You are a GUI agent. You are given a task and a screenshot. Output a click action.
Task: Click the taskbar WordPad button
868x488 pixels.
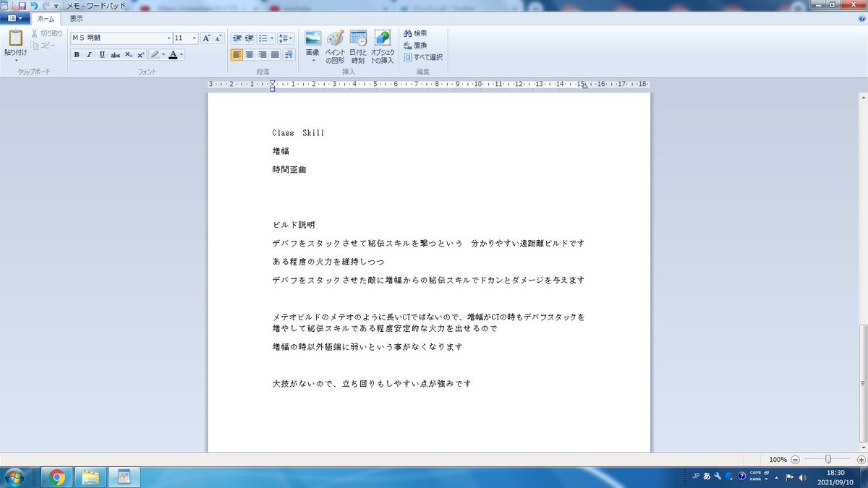point(124,477)
